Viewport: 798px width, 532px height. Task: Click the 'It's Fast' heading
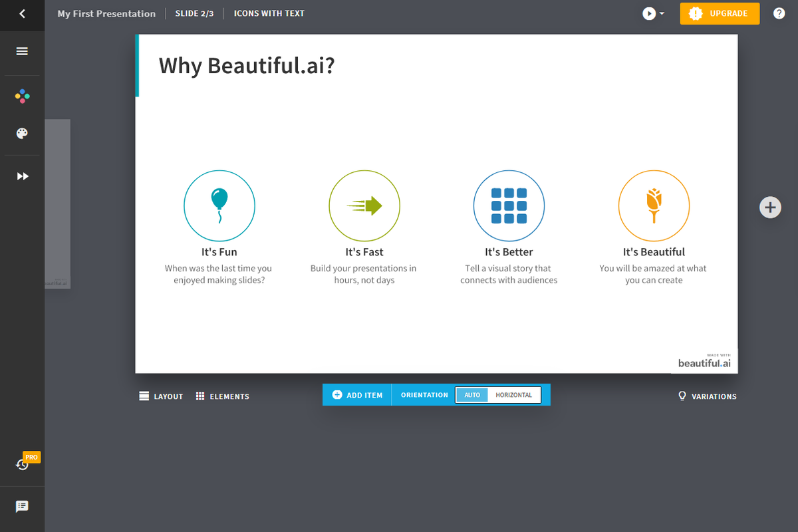click(x=364, y=252)
